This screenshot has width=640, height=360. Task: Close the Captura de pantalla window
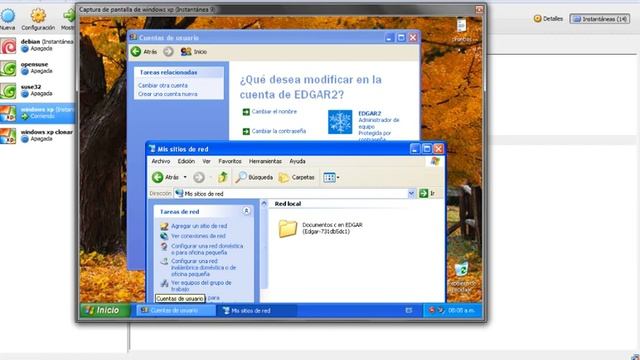tap(479, 9)
